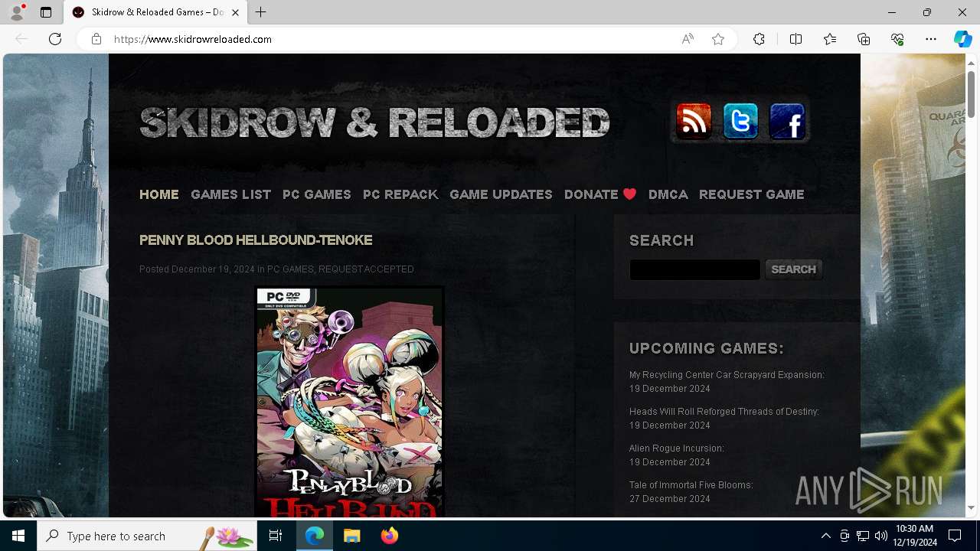Open the Facebook icon link
This screenshot has width=980, height=551.
pyautogui.click(x=787, y=121)
